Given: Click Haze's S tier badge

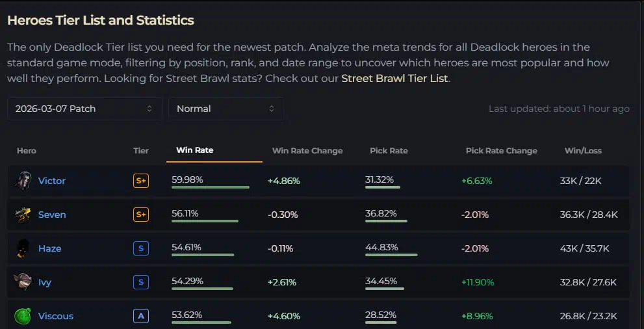Looking at the screenshot, I should (x=141, y=248).
